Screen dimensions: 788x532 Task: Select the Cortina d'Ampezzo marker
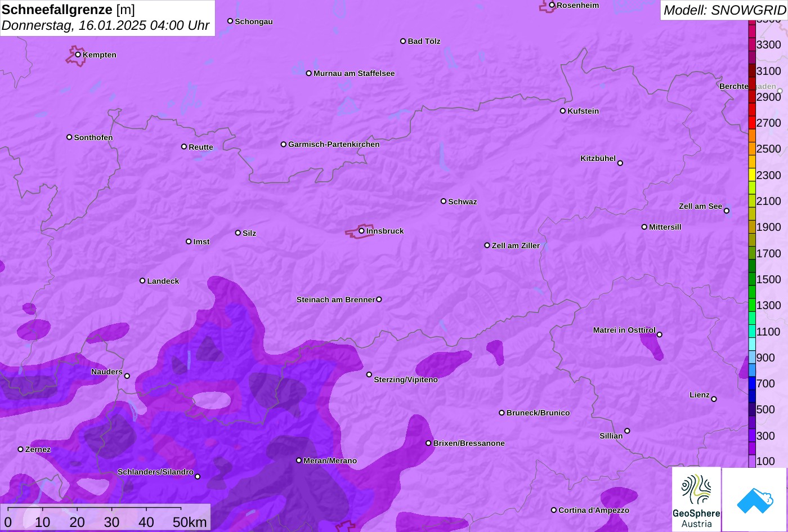pyautogui.click(x=554, y=510)
